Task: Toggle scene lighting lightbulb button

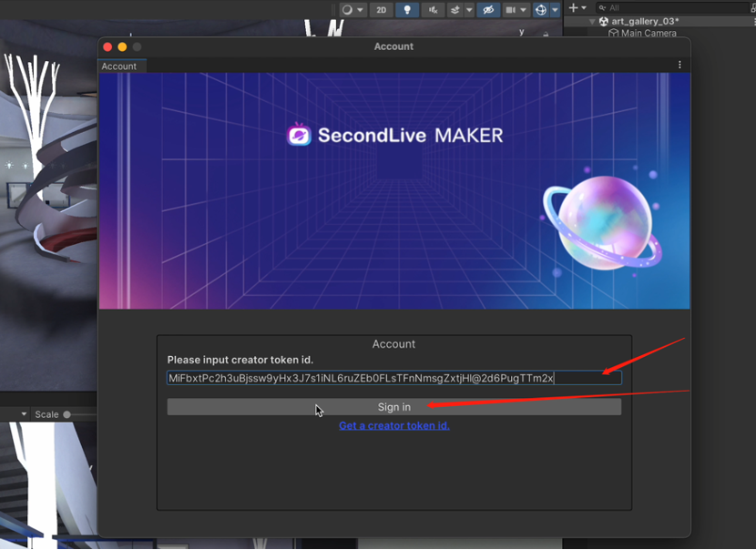Action: (407, 9)
